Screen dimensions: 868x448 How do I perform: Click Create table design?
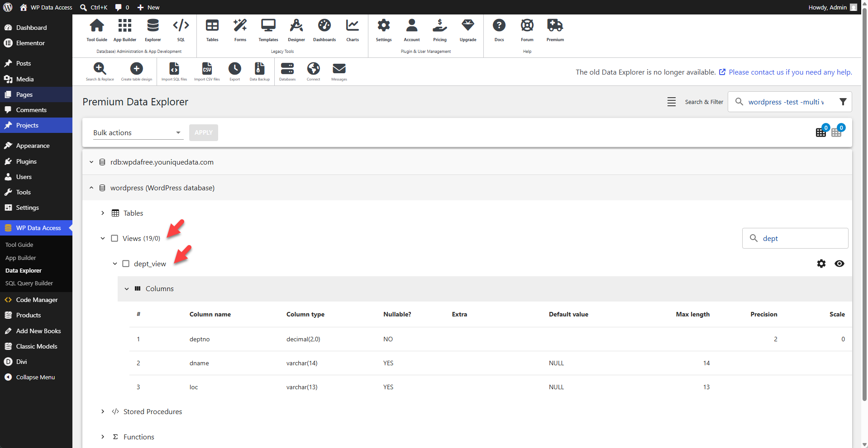[137, 71]
